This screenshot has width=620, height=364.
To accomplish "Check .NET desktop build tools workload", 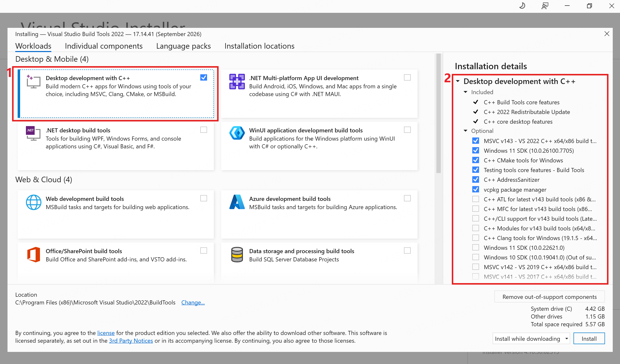I will tap(203, 130).
